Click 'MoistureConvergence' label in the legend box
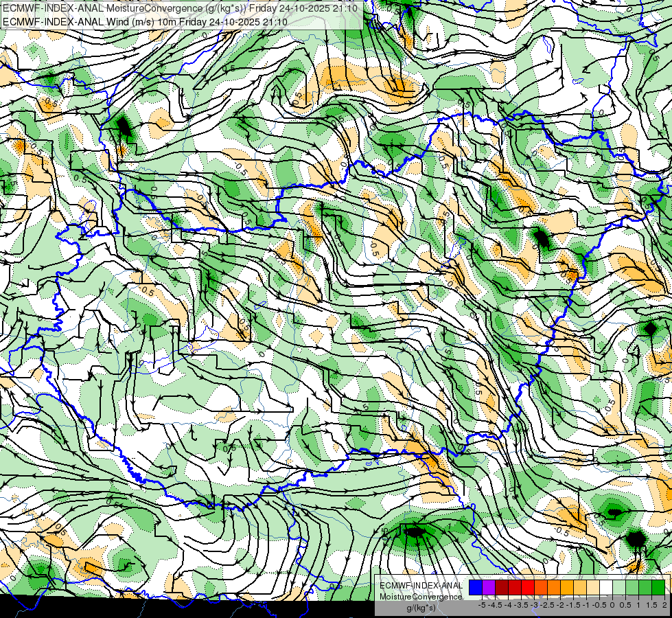 (421, 597)
